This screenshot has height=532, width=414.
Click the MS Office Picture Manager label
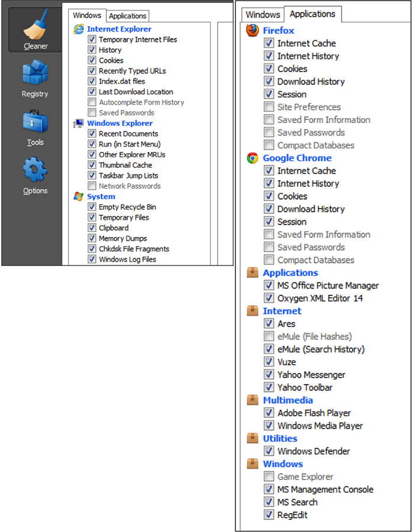[328, 286]
